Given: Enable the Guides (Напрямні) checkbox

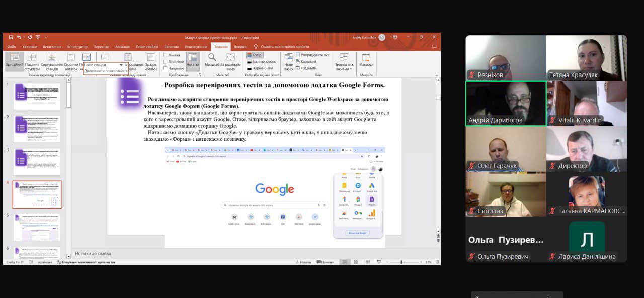Looking at the screenshot, I should tap(165, 68).
